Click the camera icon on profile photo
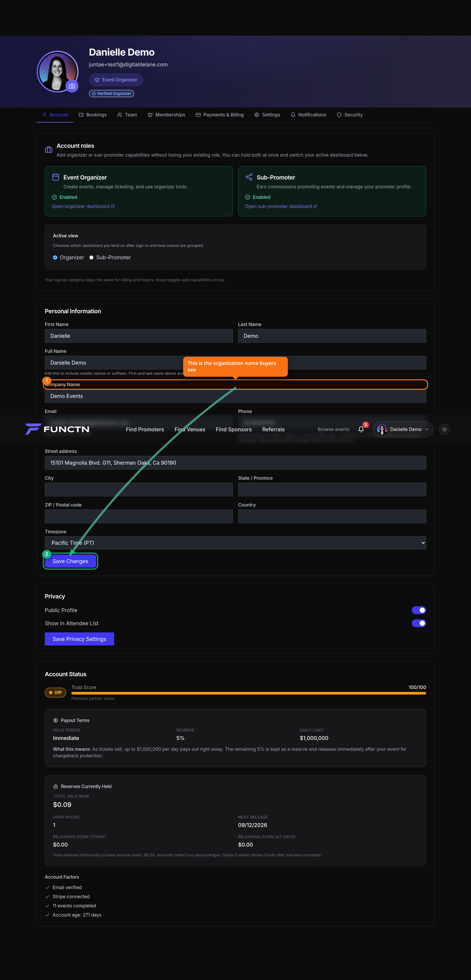This screenshot has width=471, height=980. click(72, 86)
